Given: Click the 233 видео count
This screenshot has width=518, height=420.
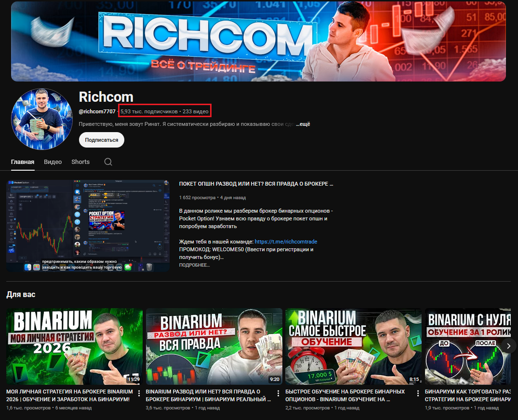Looking at the screenshot, I should pos(196,111).
